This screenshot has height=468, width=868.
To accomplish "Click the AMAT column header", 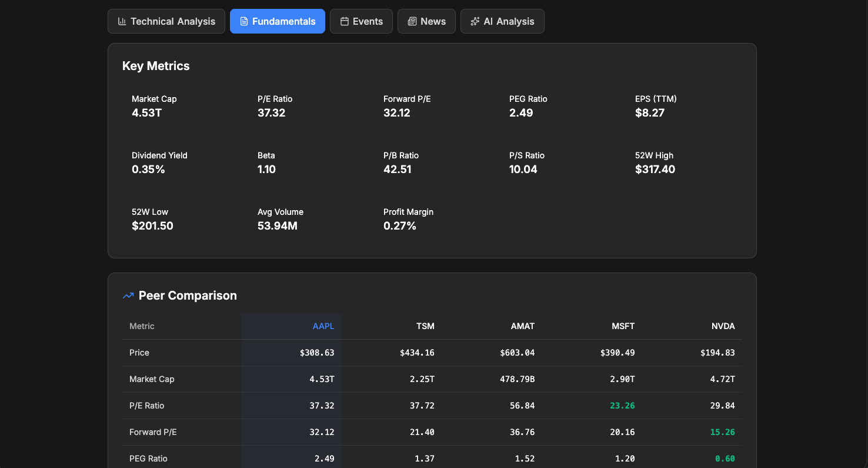I will [x=522, y=326].
